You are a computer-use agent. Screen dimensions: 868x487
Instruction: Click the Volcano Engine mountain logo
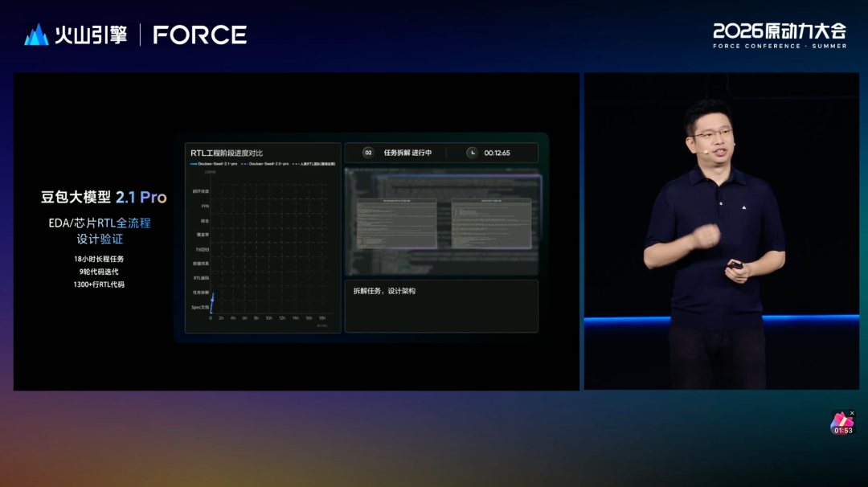(36, 35)
